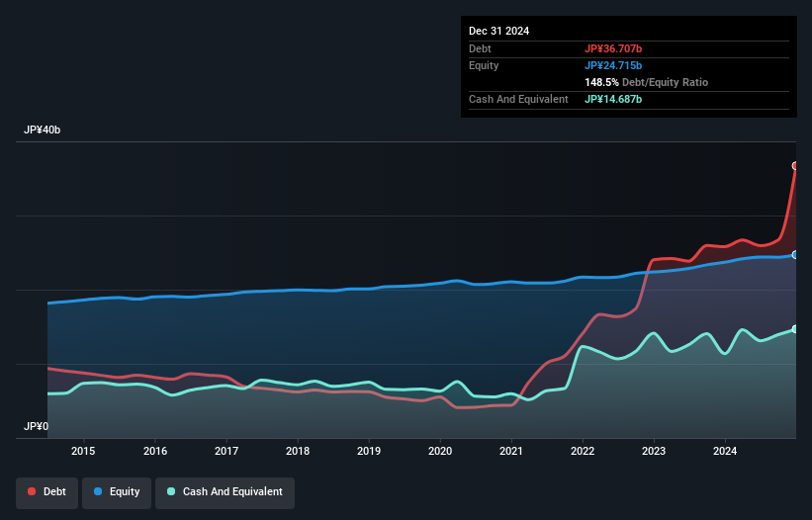Image resolution: width=812 pixels, height=520 pixels.
Task: Click the JP¥40b y-axis label
Action: point(42,130)
